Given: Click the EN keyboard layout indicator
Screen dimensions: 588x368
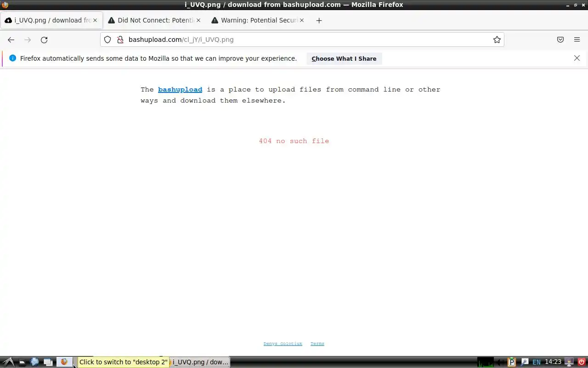Looking at the screenshot, I should tap(536, 362).
